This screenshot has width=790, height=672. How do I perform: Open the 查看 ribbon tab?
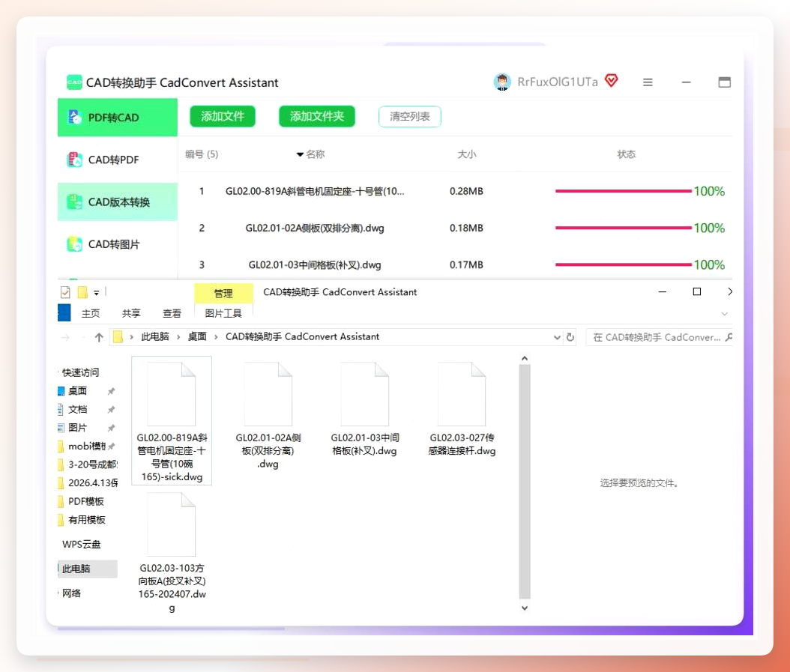pyautogui.click(x=172, y=313)
